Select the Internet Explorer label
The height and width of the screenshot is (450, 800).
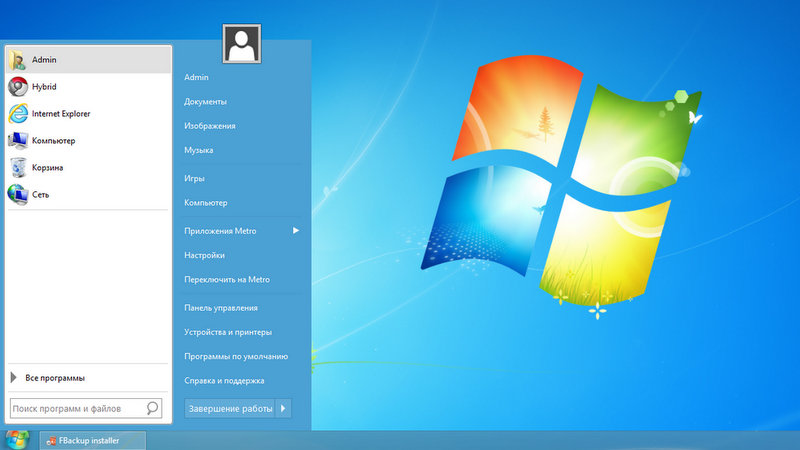[61, 114]
